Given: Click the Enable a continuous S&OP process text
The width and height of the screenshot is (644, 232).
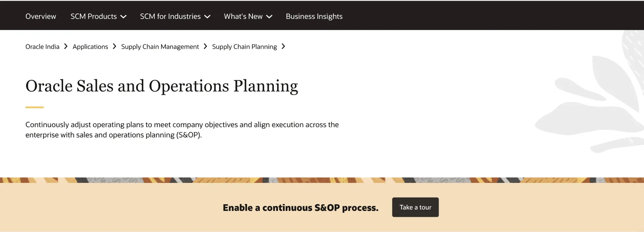Looking at the screenshot, I should pyautogui.click(x=301, y=208).
